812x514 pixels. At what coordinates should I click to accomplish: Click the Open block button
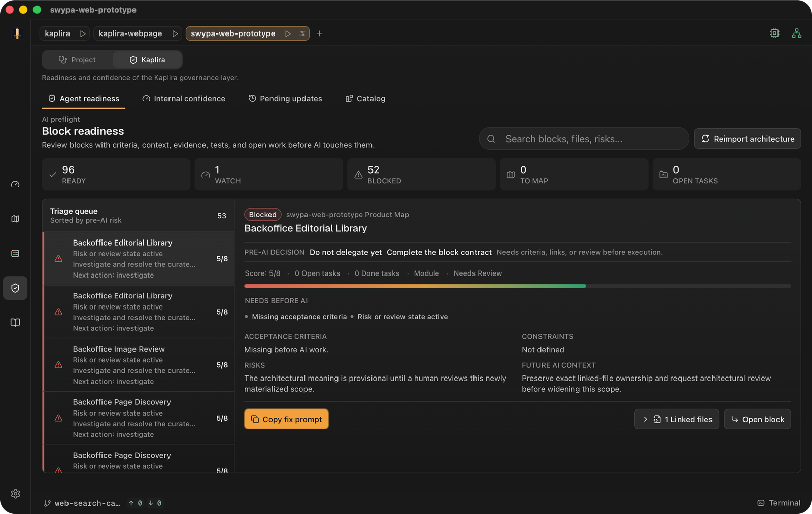coord(757,419)
